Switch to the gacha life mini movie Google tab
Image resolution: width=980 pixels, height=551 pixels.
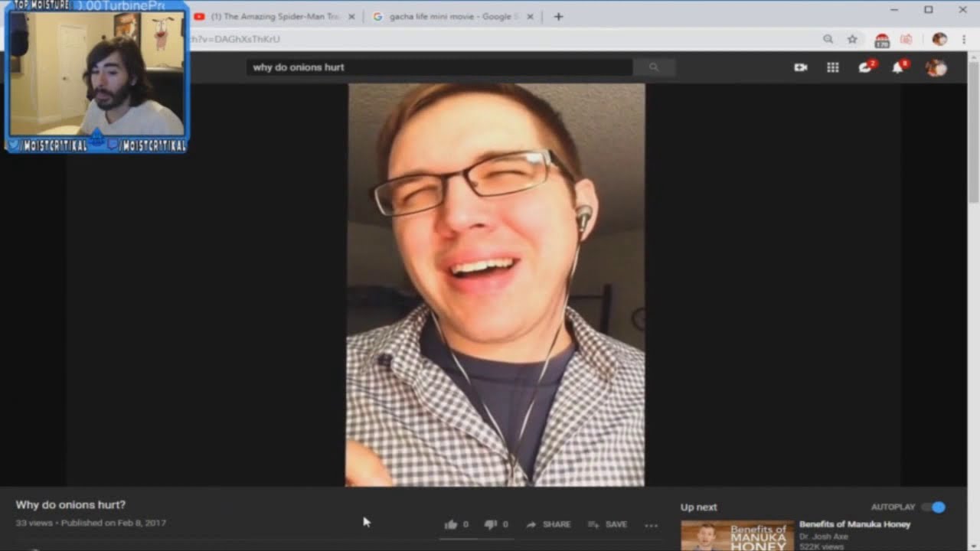point(455,16)
